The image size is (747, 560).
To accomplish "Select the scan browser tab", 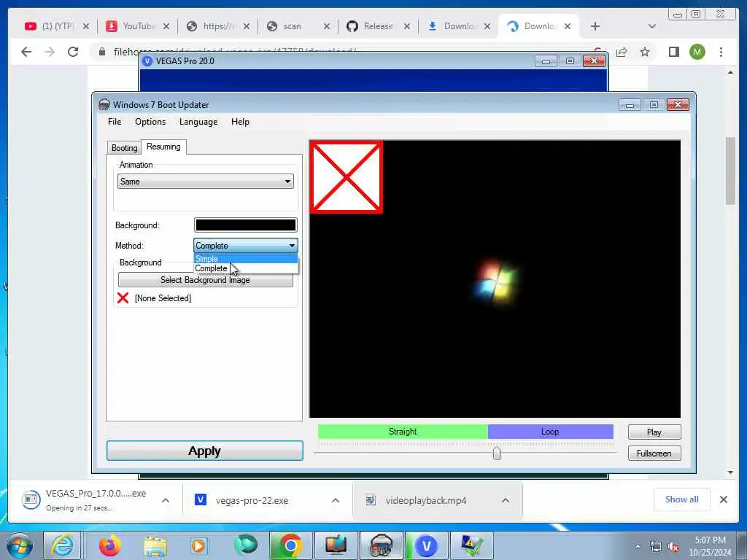I will (x=298, y=26).
